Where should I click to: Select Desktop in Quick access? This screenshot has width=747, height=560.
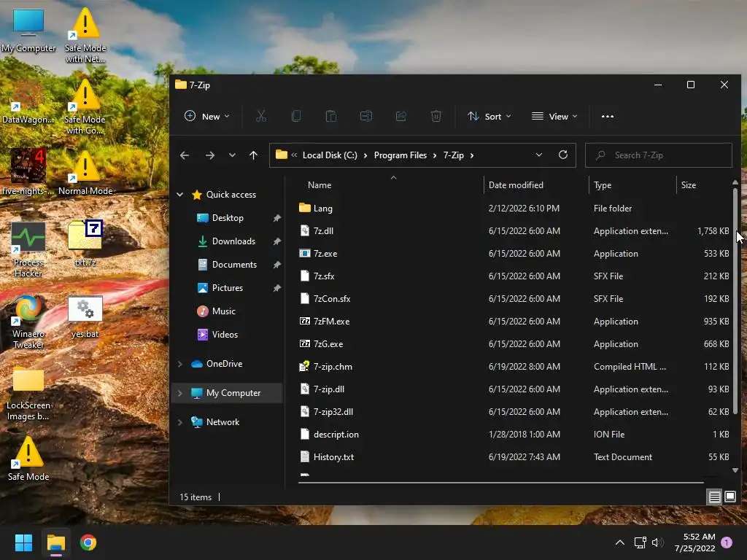[228, 217]
